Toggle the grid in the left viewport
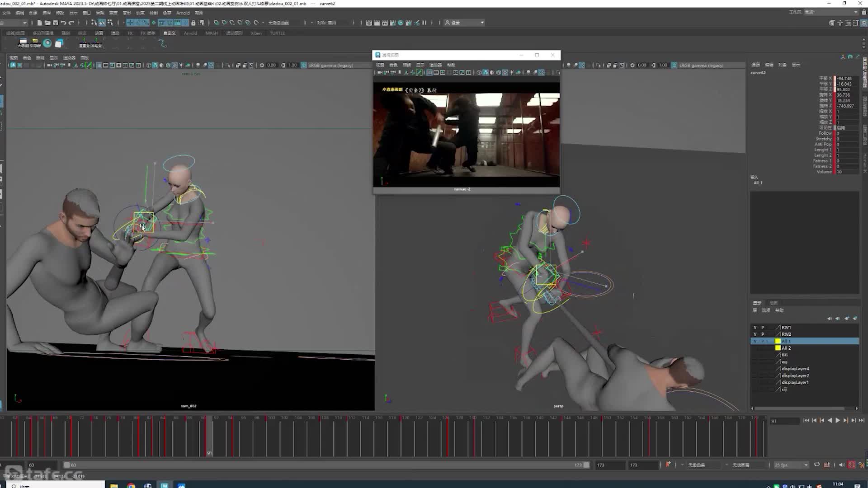The width and height of the screenshot is (868, 488). tap(99, 66)
